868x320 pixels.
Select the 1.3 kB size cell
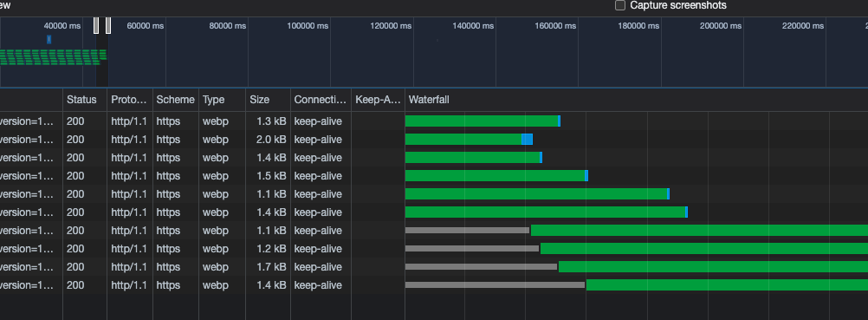[x=268, y=121]
